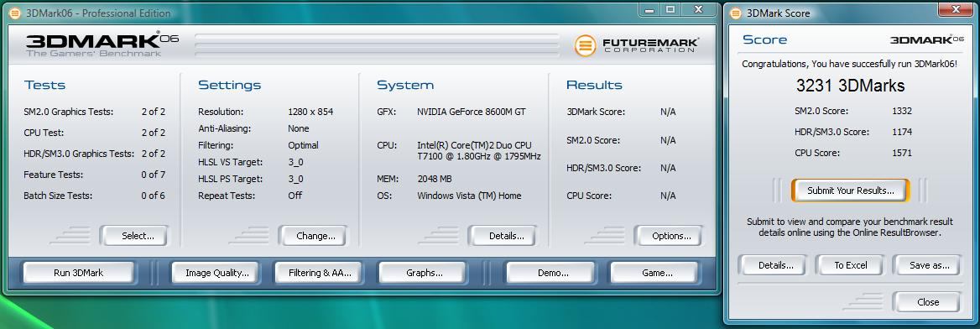Click the Score window's Close button
Image resolution: width=980 pixels, height=329 pixels.
point(927,302)
